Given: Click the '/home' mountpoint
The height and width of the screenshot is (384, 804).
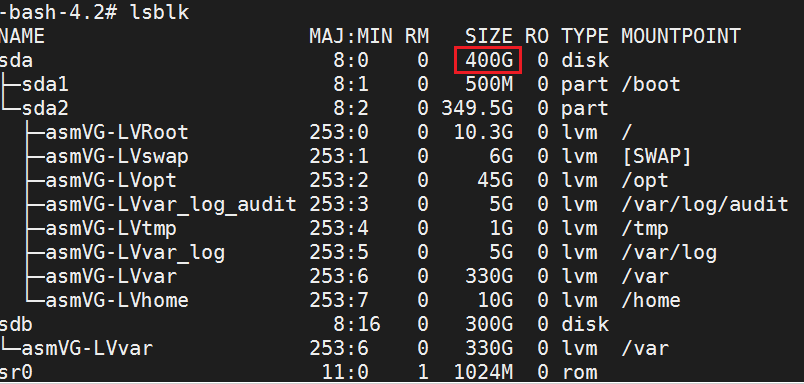Looking at the screenshot, I should point(651,300).
